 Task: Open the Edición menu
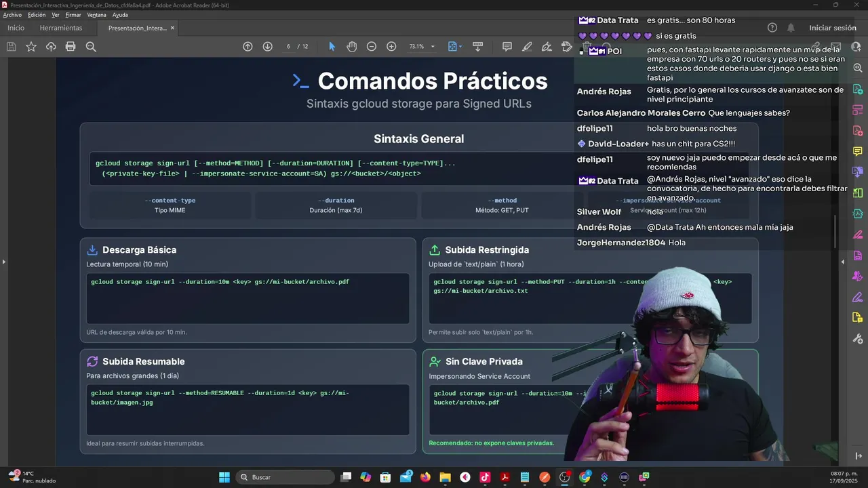(x=37, y=15)
